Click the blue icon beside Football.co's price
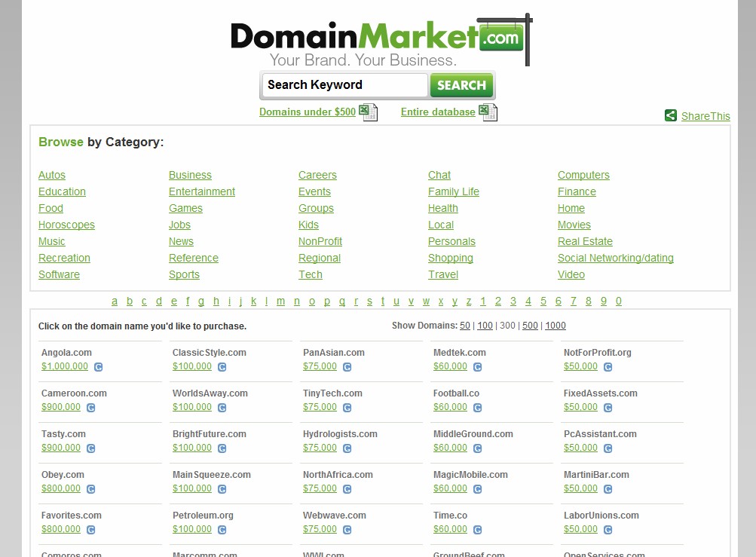This screenshot has width=756, height=557. [477, 408]
